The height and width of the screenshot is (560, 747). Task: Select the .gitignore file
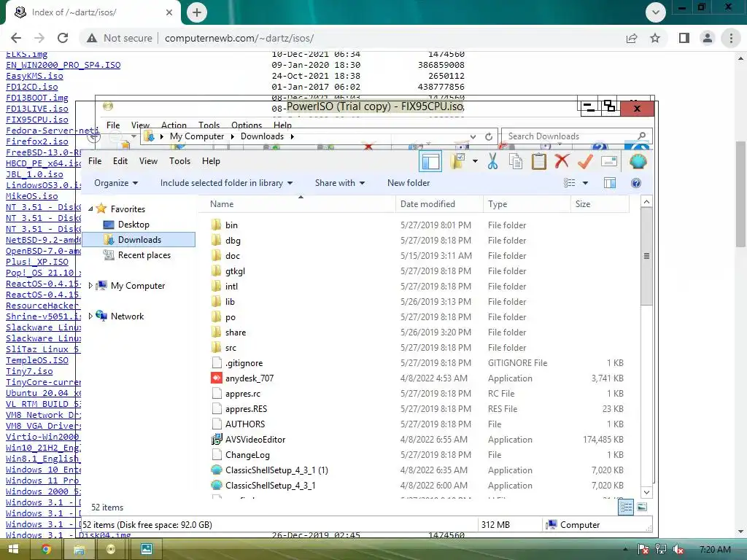tap(244, 363)
